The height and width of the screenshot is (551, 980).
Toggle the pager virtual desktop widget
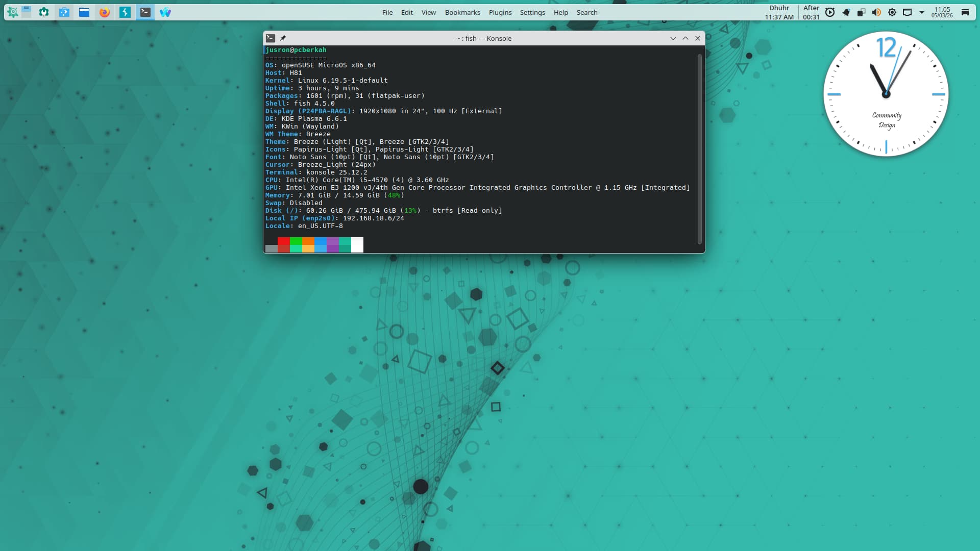coord(27,12)
